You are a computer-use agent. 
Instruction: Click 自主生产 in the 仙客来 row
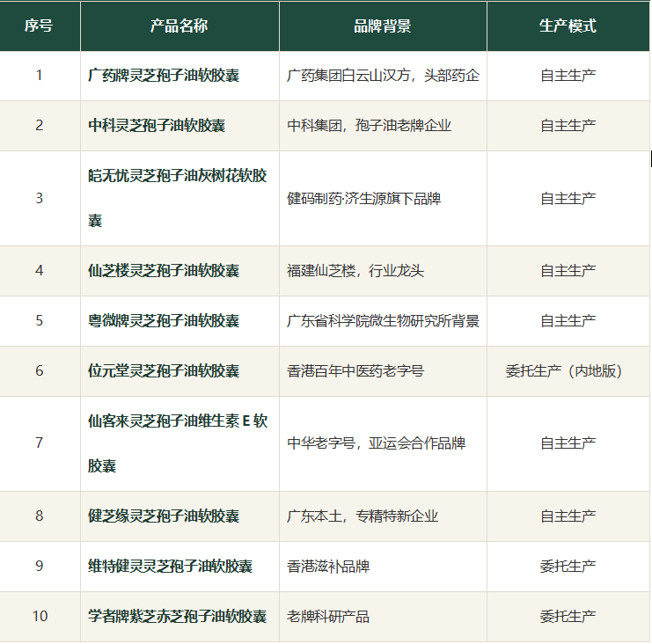coord(568,443)
